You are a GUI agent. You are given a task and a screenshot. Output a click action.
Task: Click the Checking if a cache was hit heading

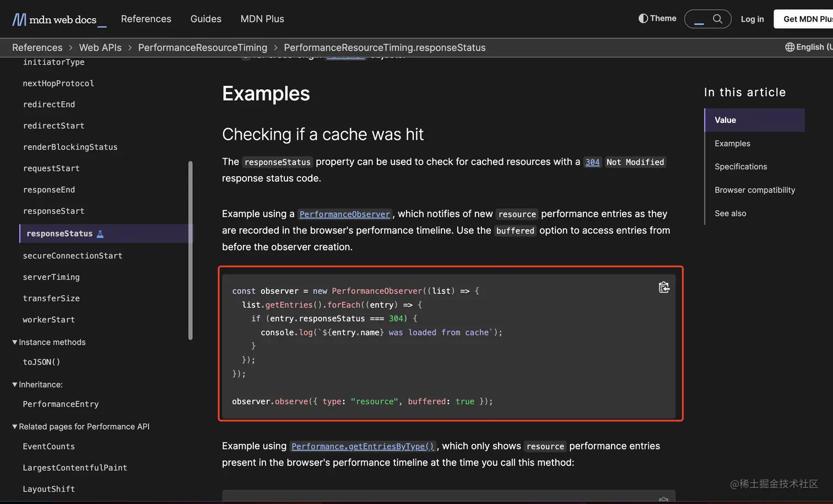tap(323, 134)
